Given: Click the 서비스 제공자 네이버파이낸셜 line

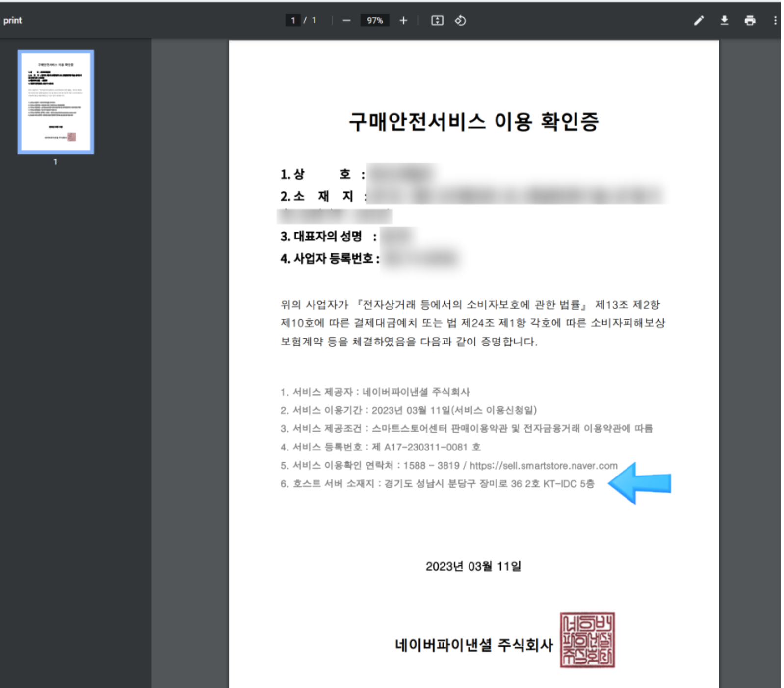Looking at the screenshot, I should [375, 392].
